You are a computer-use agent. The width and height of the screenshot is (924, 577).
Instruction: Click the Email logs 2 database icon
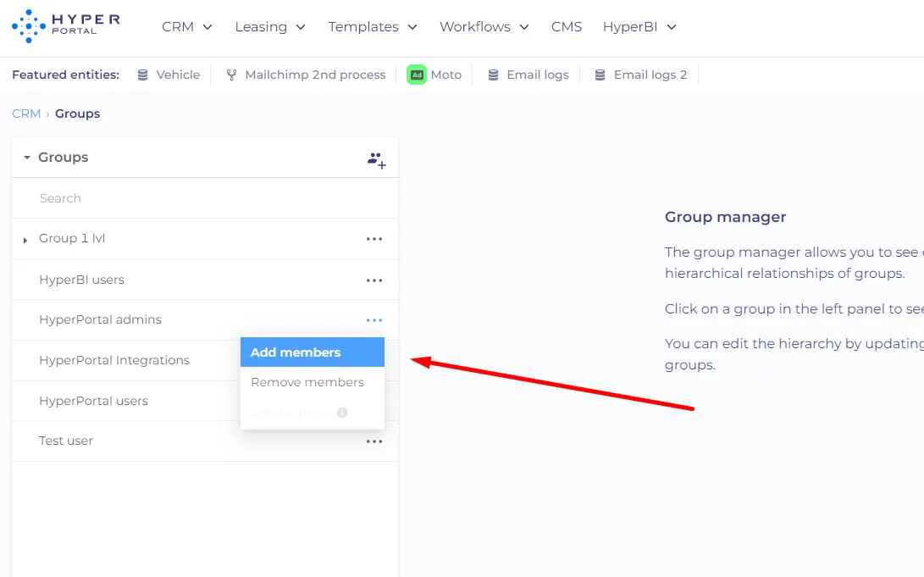[600, 75]
